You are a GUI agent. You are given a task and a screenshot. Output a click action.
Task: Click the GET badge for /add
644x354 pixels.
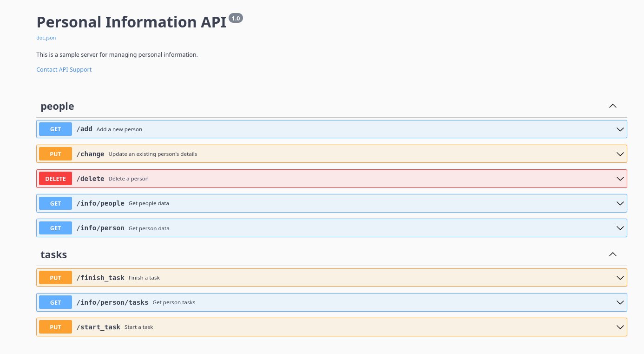(55, 129)
